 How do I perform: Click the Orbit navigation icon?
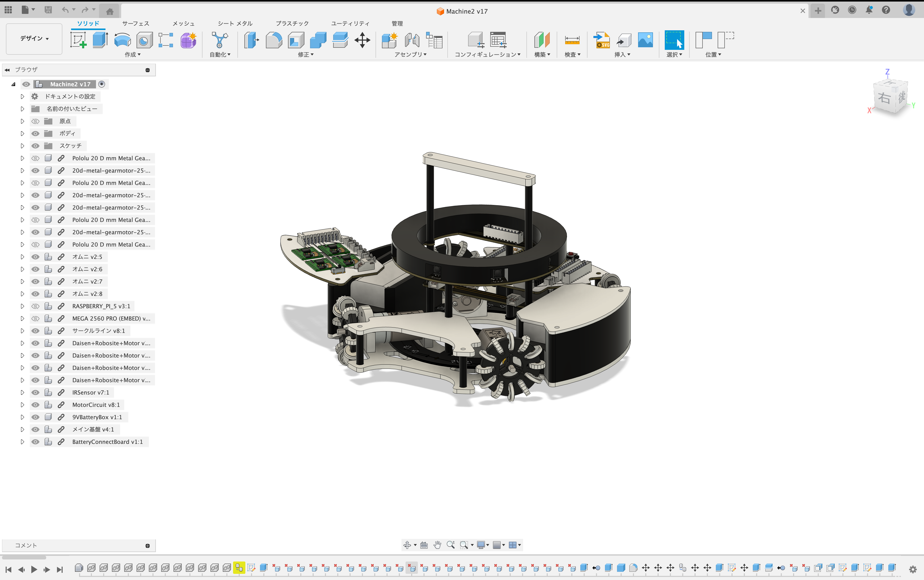click(x=407, y=545)
